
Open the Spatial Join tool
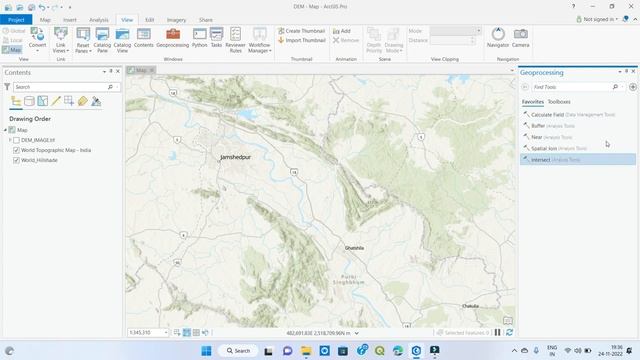tap(578, 148)
